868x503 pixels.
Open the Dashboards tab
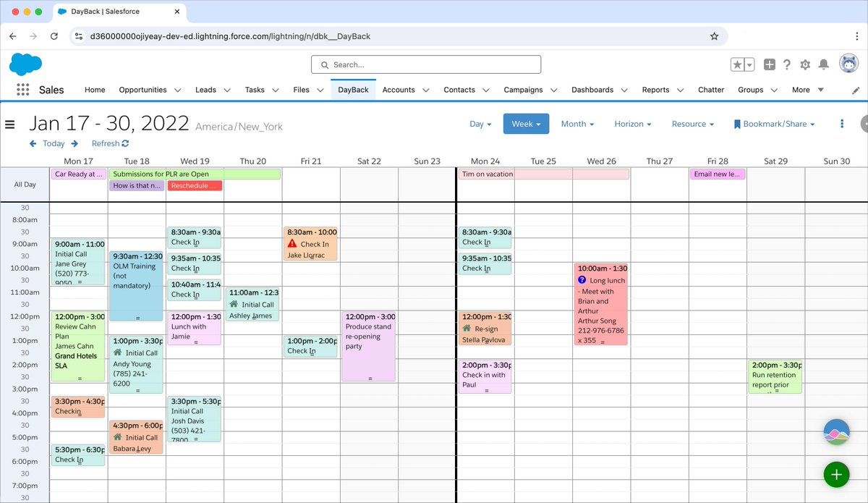(x=592, y=90)
